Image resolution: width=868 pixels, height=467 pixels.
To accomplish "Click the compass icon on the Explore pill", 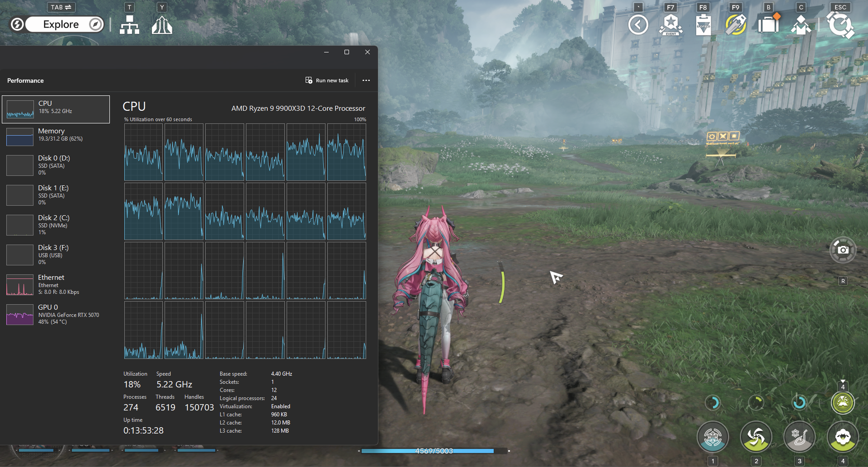I will tap(95, 24).
